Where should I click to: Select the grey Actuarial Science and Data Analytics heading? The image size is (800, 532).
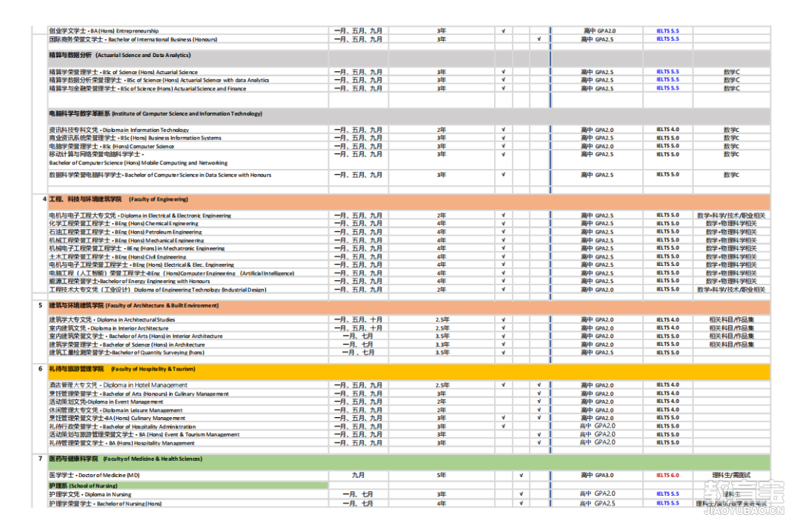pyautogui.click(x=119, y=56)
